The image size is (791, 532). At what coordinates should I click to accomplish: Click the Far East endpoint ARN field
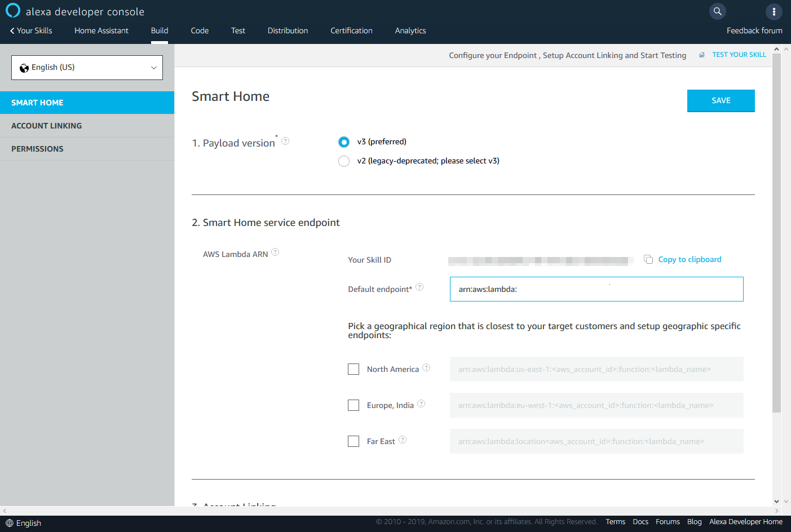click(x=596, y=441)
